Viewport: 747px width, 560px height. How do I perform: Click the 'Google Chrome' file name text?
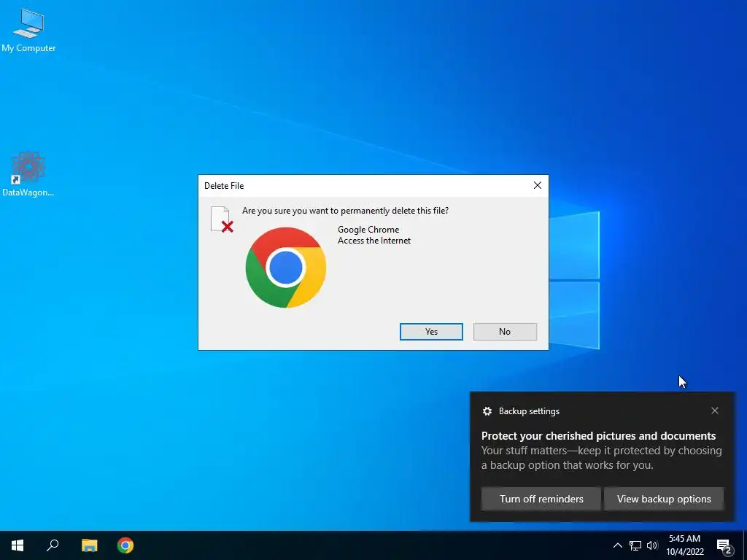tap(368, 230)
